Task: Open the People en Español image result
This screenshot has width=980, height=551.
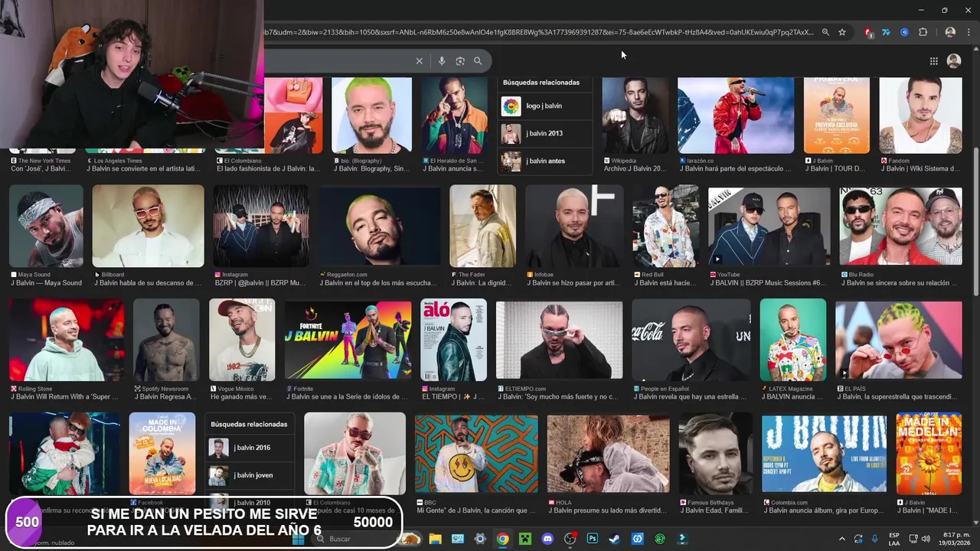Action: click(691, 340)
